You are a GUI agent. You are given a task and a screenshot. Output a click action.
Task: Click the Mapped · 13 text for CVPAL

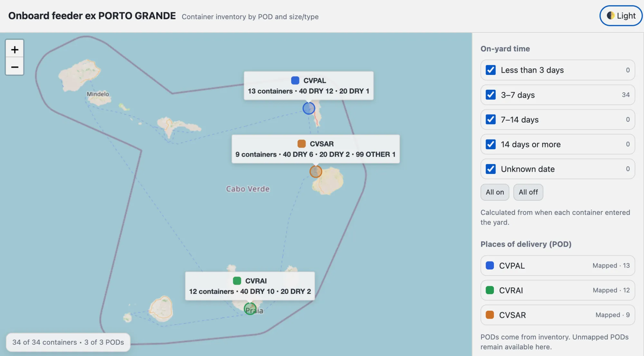[x=611, y=266]
